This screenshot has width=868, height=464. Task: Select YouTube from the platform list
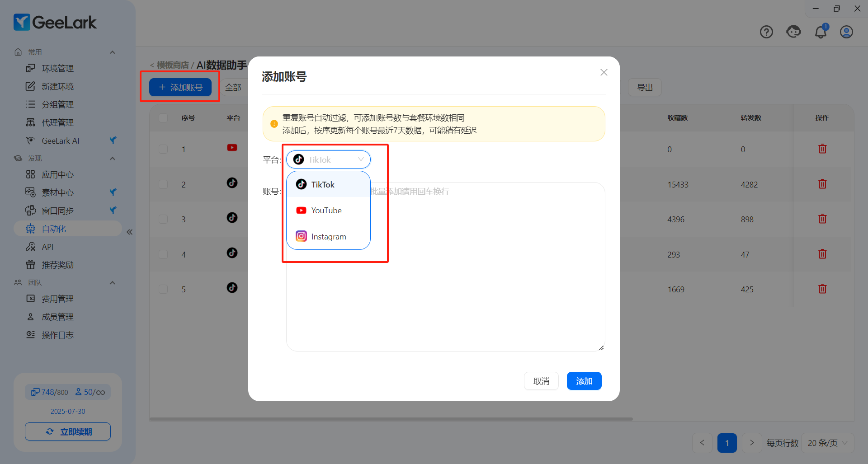[328, 210]
